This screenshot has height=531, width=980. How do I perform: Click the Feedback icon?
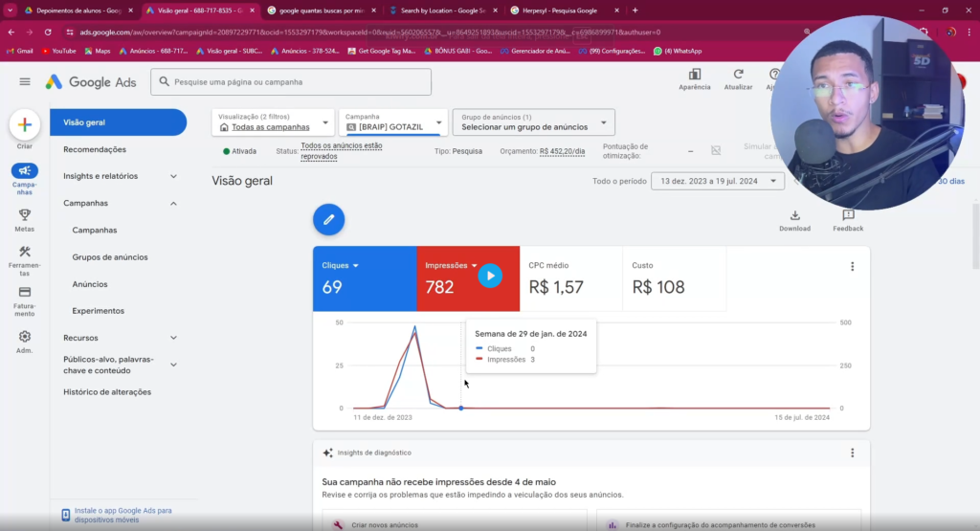[848, 216]
